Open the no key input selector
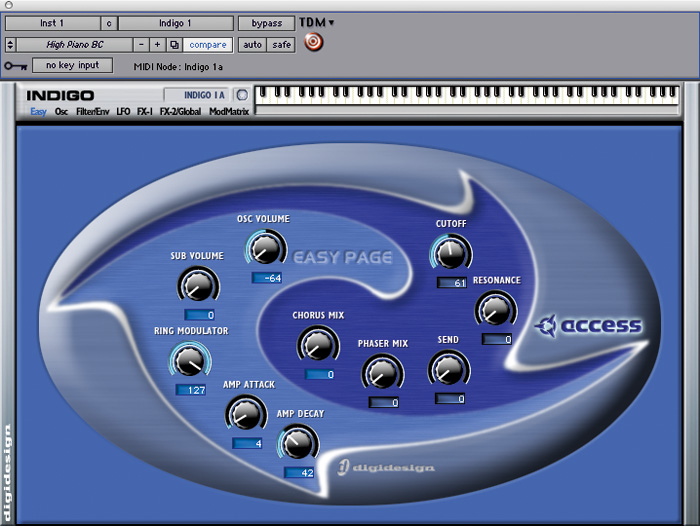The image size is (700, 526). 72,65
